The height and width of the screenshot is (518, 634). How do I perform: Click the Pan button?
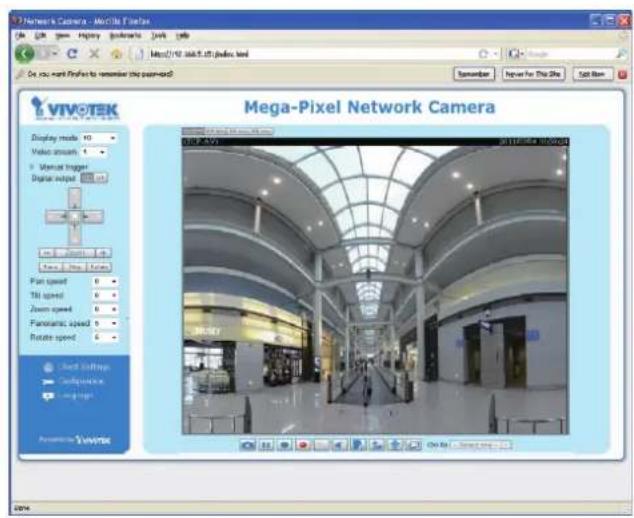(51, 267)
